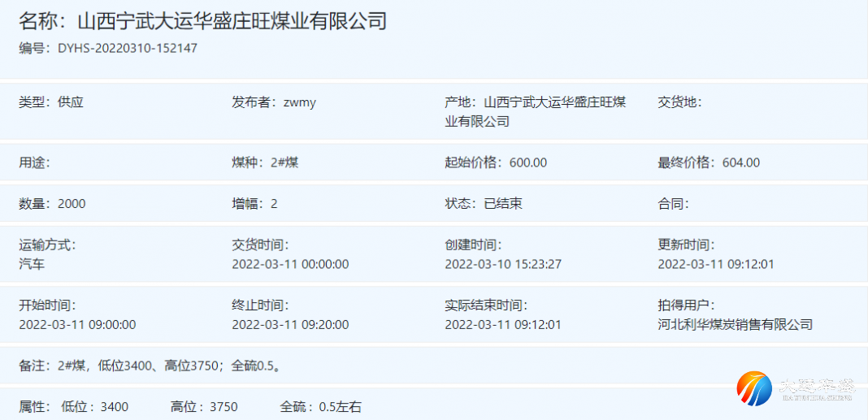Click the 类型 value 供应

pos(71,102)
